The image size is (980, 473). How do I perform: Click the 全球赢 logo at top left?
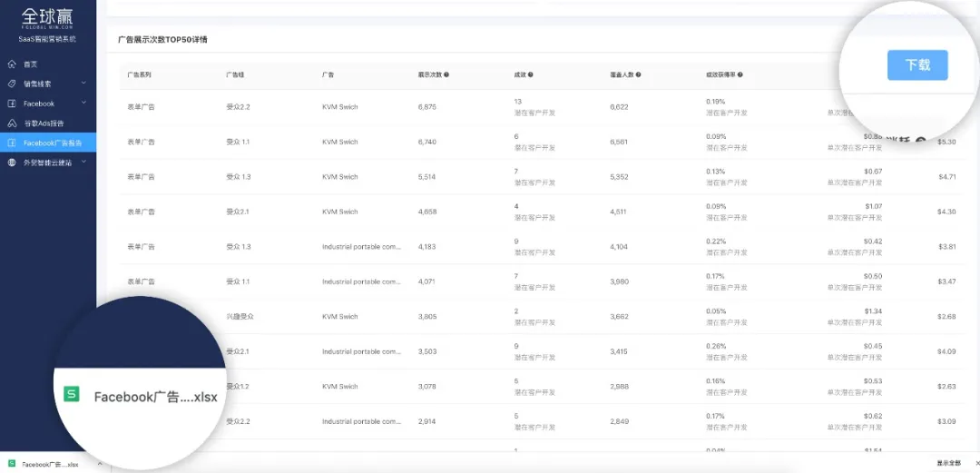coord(47,16)
